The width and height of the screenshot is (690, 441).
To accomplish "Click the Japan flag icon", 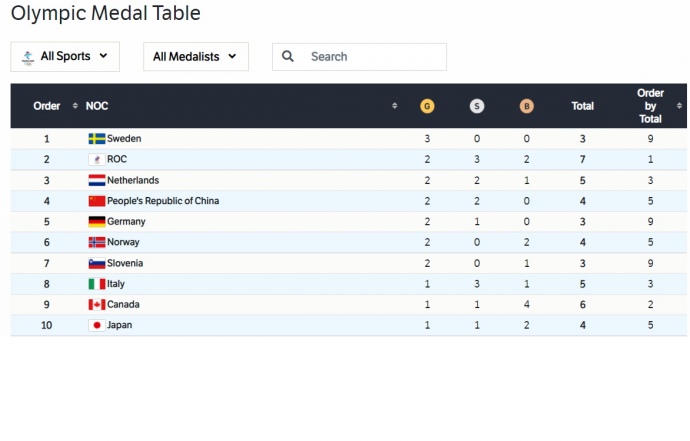I will [97, 326].
